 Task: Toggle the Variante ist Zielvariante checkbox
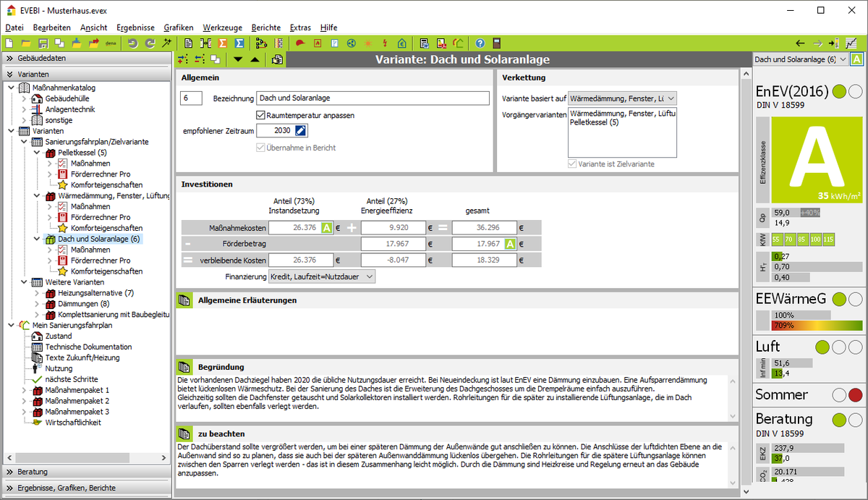(x=572, y=164)
